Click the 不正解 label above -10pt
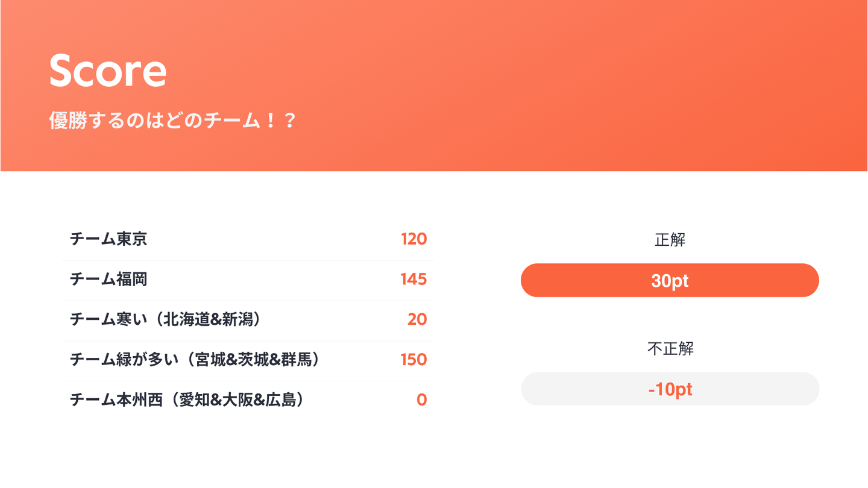 click(x=670, y=348)
